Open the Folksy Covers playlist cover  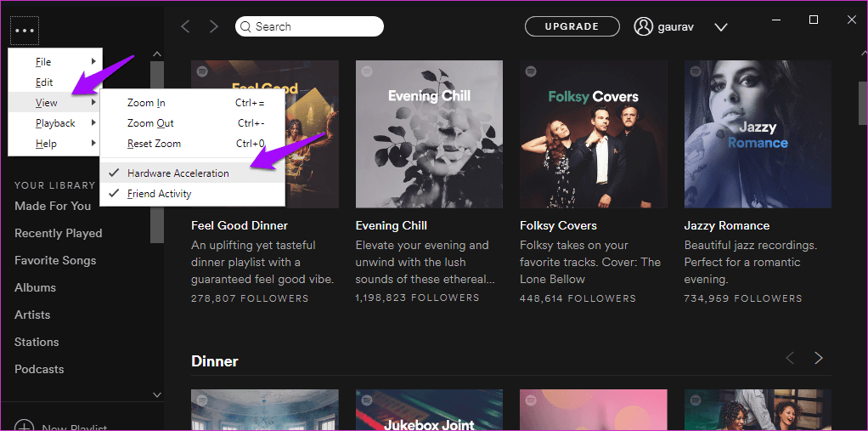point(594,134)
